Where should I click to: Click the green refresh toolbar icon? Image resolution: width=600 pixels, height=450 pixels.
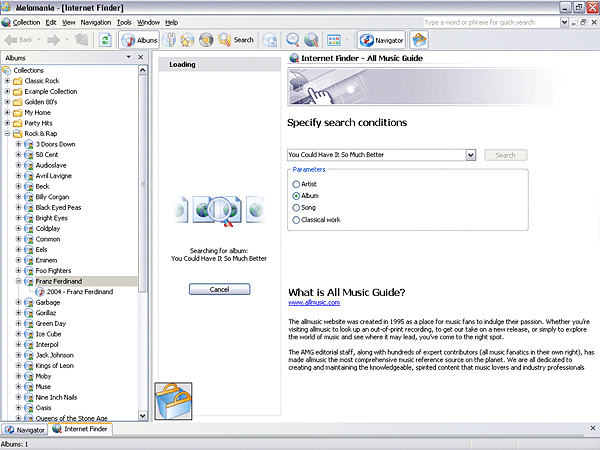(x=105, y=40)
